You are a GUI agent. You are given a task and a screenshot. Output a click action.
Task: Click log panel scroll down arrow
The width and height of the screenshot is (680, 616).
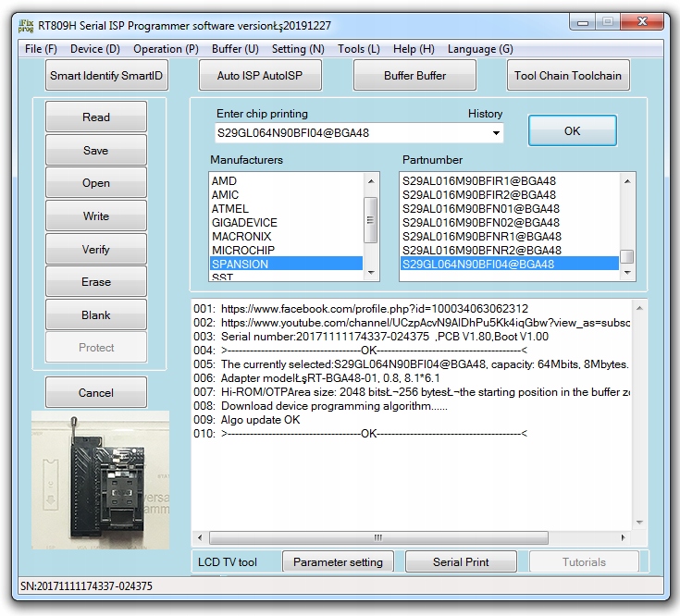tap(639, 523)
